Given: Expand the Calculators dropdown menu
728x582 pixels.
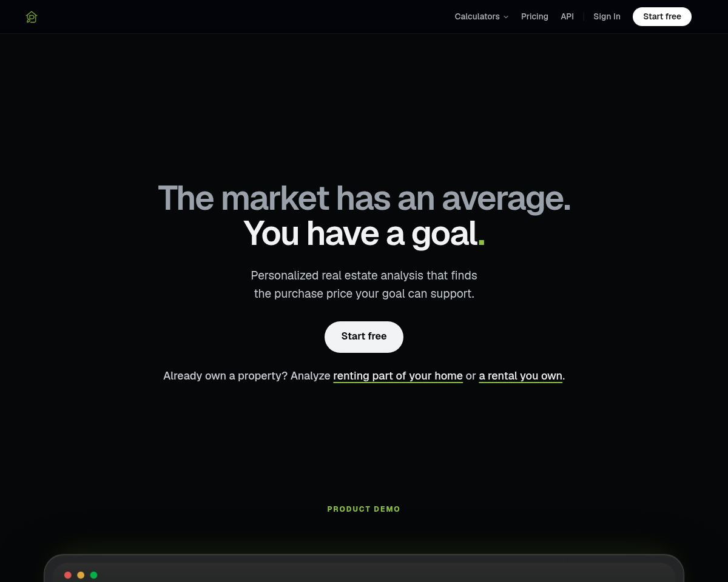Looking at the screenshot, I should pos(482,17).
